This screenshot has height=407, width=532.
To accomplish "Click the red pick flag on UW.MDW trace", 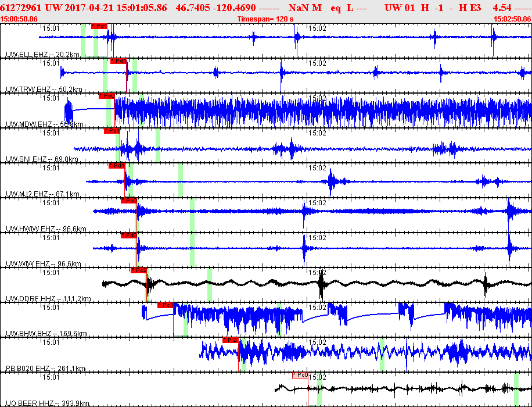I will point(106,96).
